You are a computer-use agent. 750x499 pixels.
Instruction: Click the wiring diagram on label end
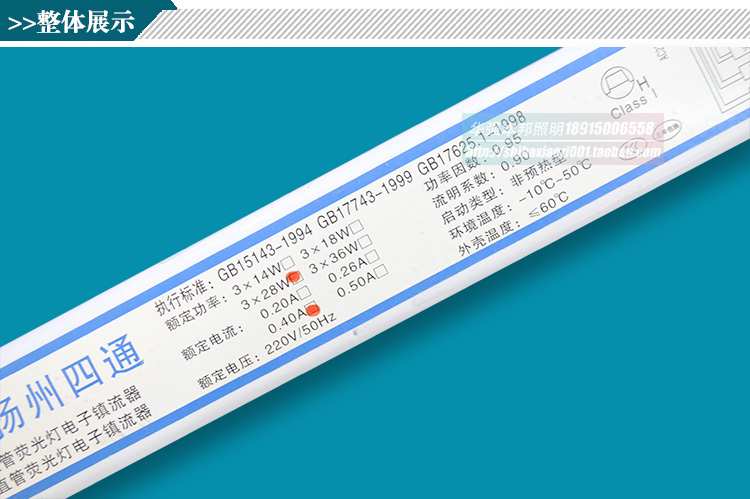722,77
